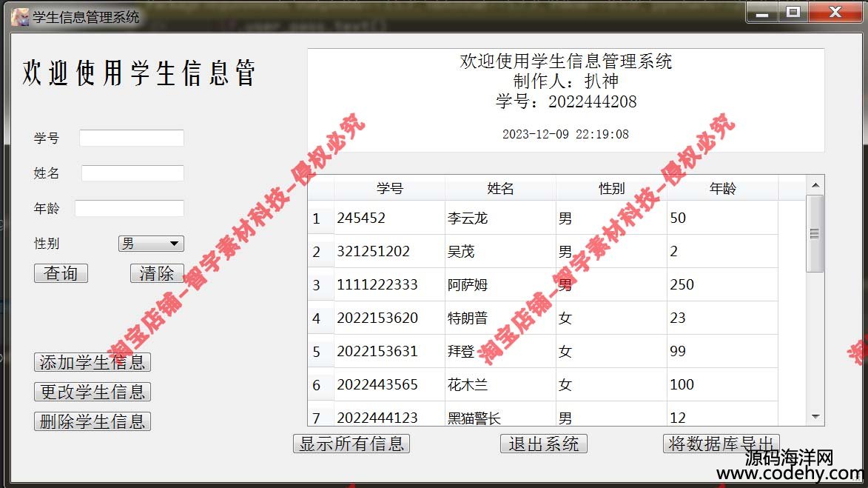Click gender cell in 特朗普 row
This screenshot has height=488, width=868.
[612, 318]
